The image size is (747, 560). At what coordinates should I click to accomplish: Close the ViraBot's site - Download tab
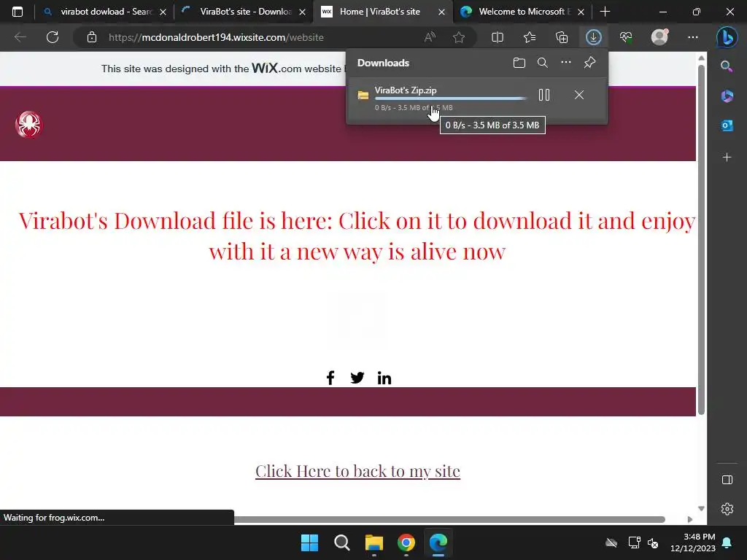point(302,12)
